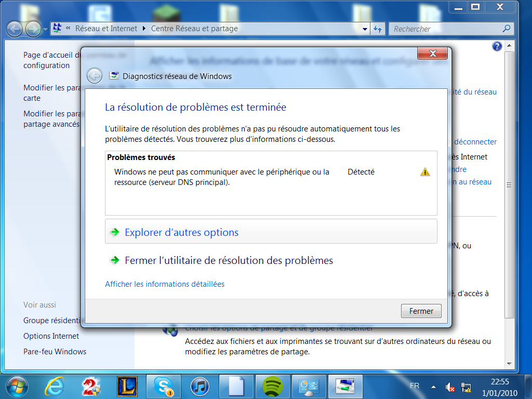The height and width of the screenshot is (399, 532).
Task: Open recent pages dropdown next to forward arrow
Action: coord(46,30)
